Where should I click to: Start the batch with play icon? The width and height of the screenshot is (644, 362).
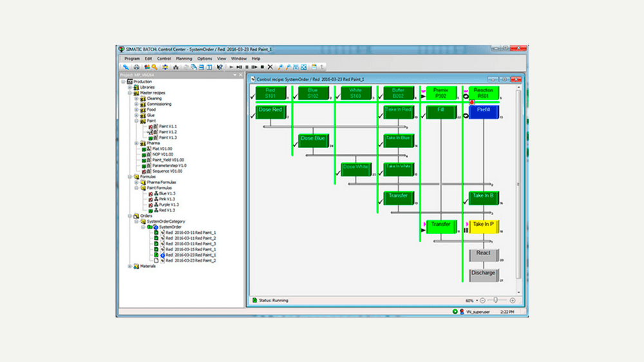tap(231, 67)
